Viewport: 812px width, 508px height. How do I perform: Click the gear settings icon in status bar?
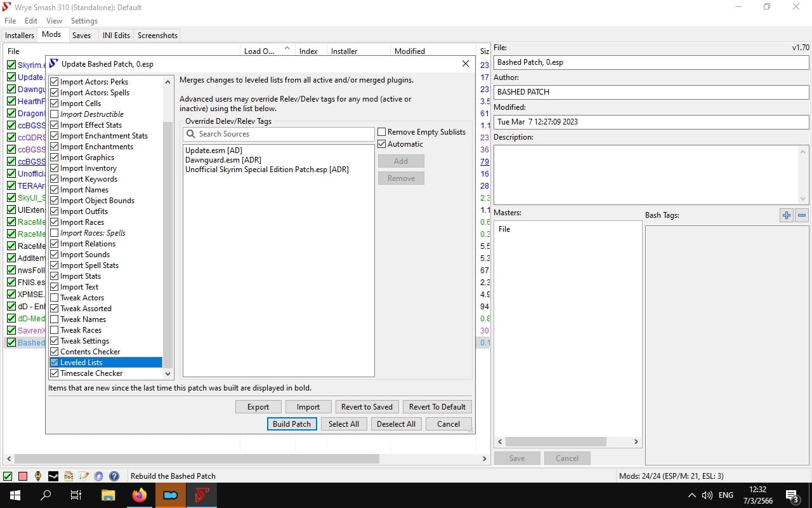(99, 476)
